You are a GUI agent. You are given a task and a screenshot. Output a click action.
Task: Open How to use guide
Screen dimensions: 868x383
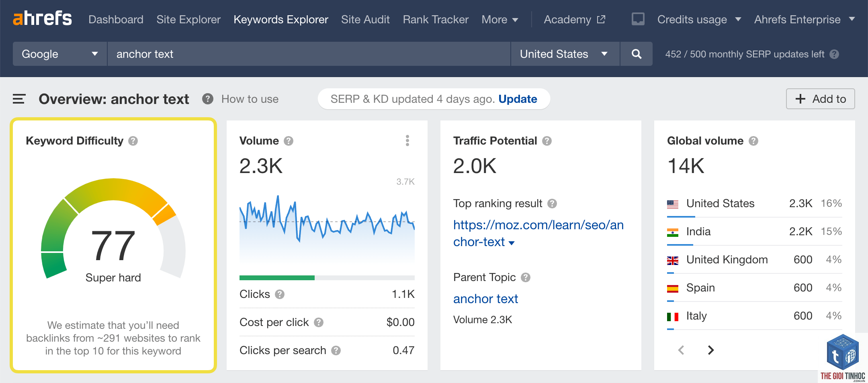(250, 99)
